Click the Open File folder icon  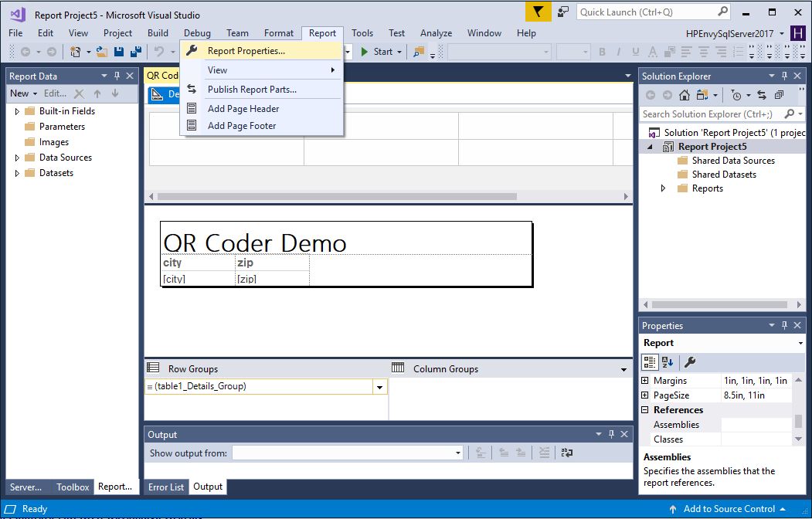[x=102, y=52]
